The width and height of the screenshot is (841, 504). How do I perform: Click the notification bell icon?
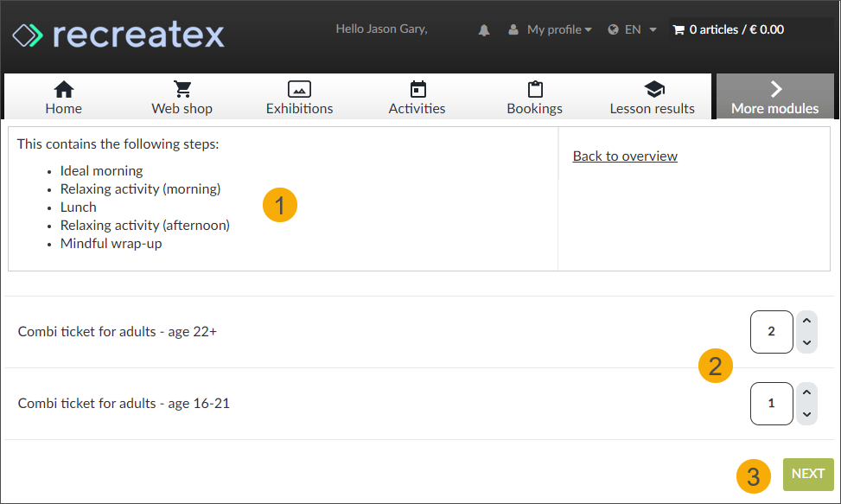(x=483, y=29)
